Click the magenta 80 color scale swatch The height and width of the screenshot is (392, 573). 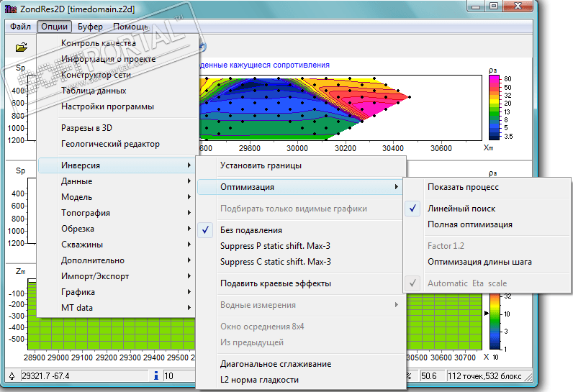[494, 79]
